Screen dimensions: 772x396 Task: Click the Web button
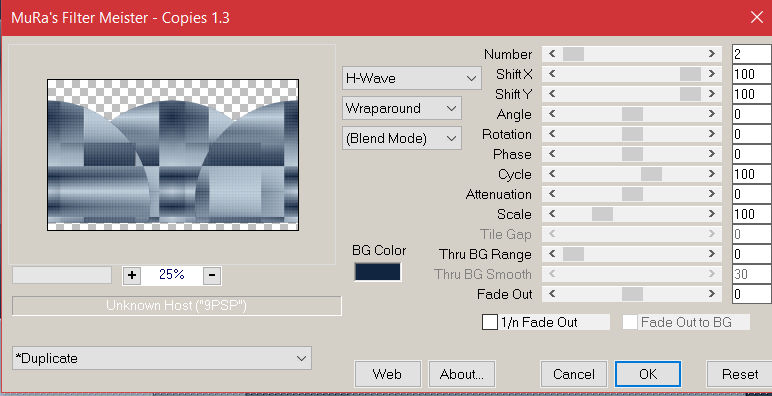[x=387, y=374]
